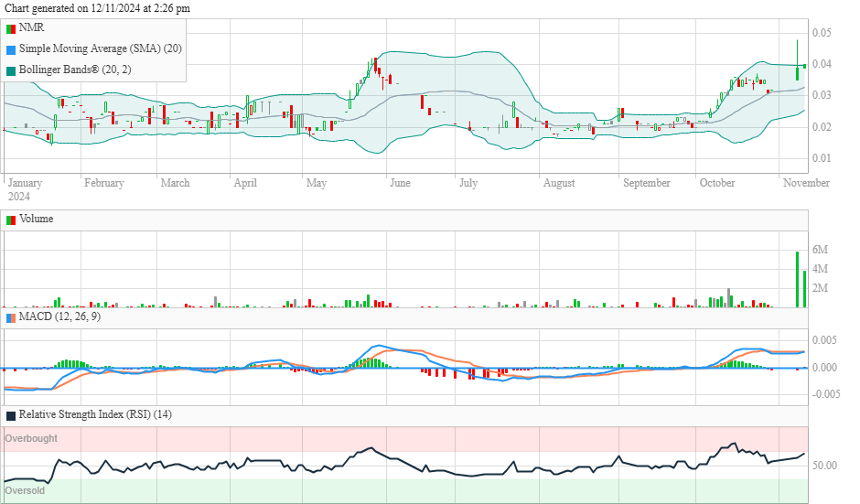Click the Overbought zone label
Image resolution: width=860 pixels, height=504 pixels.
point(31,439)
